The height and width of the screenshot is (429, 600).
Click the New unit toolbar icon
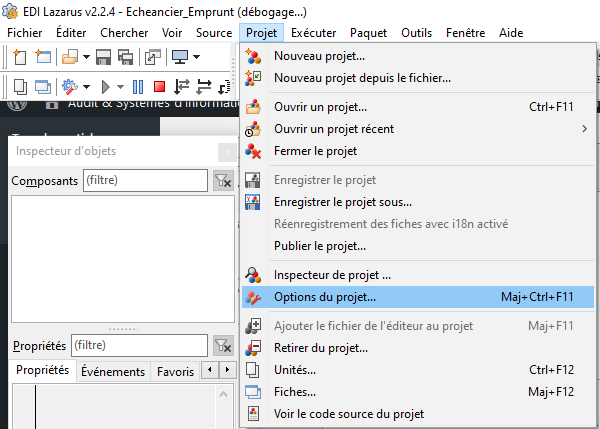pos(20,57)
